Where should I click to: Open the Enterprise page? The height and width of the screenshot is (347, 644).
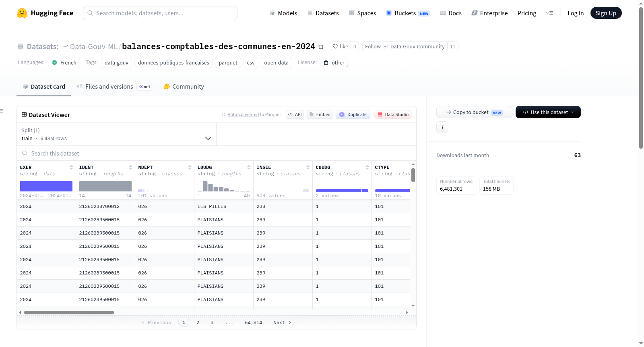pos(489,13)
